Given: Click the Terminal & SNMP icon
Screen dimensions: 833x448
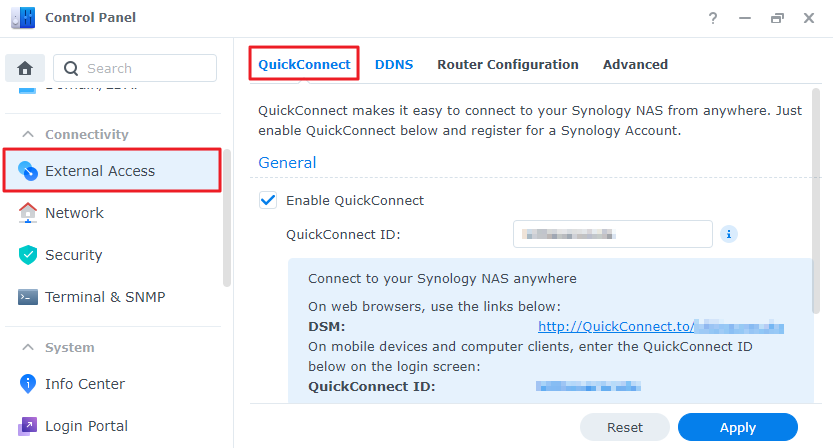Looking at the screenshot, I should [28, 297].
